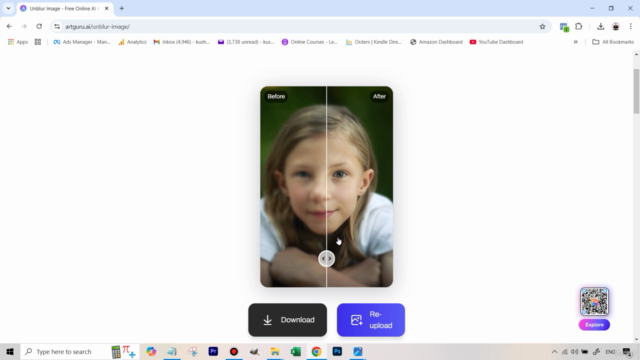Open the Orders Kindle Direct bookmark
Image resolution: width=640 pixels, height=360 pixels.
[x=374, y=42]
